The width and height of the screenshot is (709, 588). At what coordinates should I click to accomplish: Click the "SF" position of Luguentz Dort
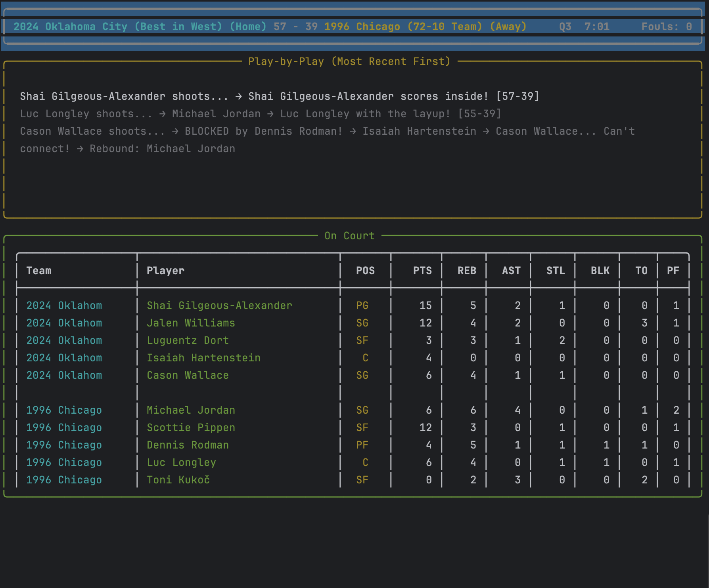pyautogui.click(x=362, y=340)
